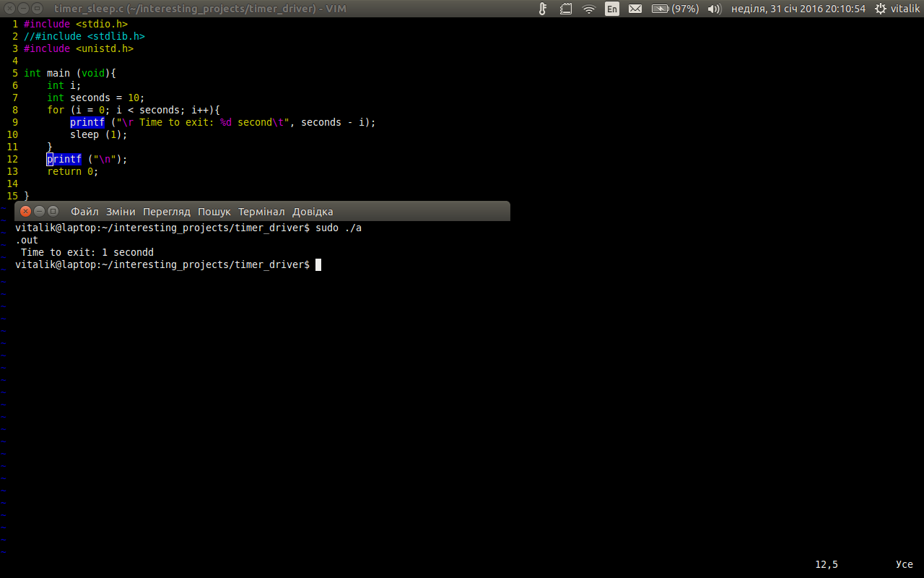The height and width of the screenshot is (578, 924).
Task: Minimize the terminal window
Action: coord(39,212)
